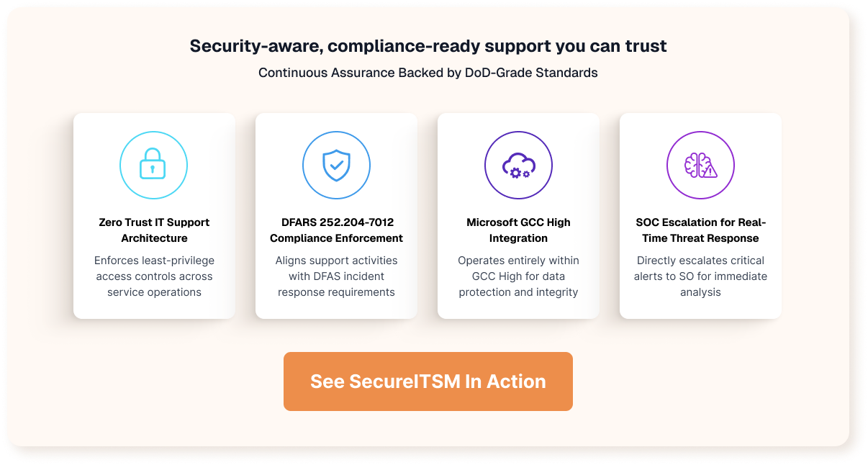Open the Zero Trust IT Support Architecture heading
This screenshot has width=868, height=465.
pos(154,230)
